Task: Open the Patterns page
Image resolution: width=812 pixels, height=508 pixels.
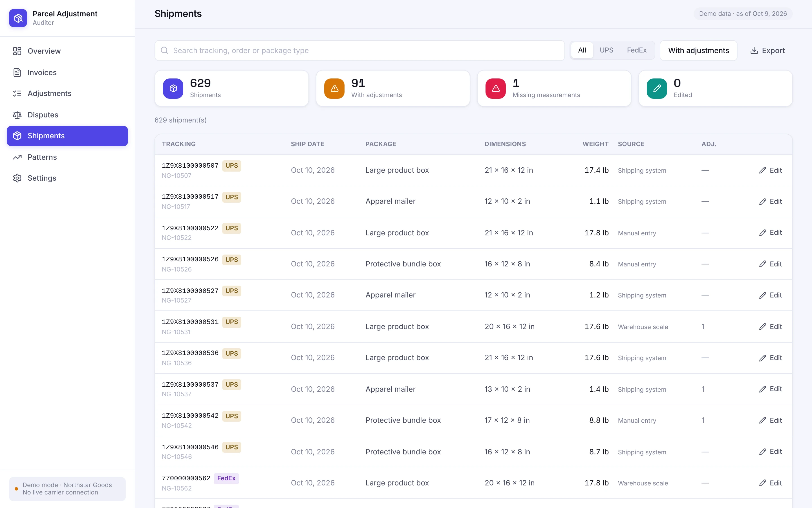Action: 67,157
